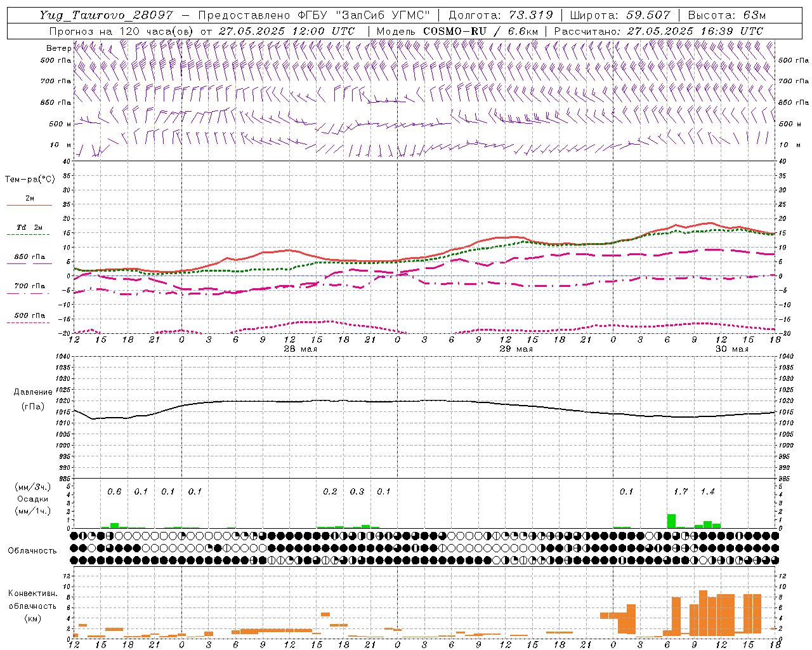Screen dimensions: 812x650
Task: Click the tallest green precipitation bar under 1.7
Action: point(671,521)
